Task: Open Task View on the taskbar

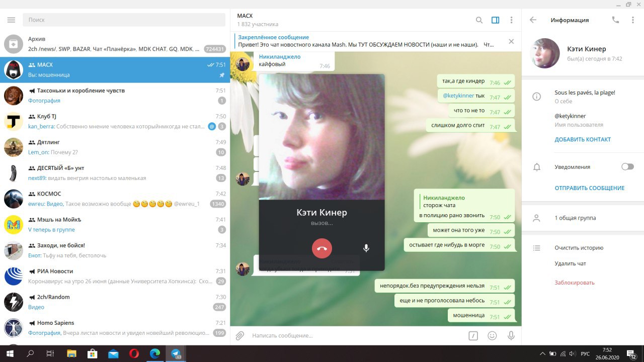Action: point(50,353)
